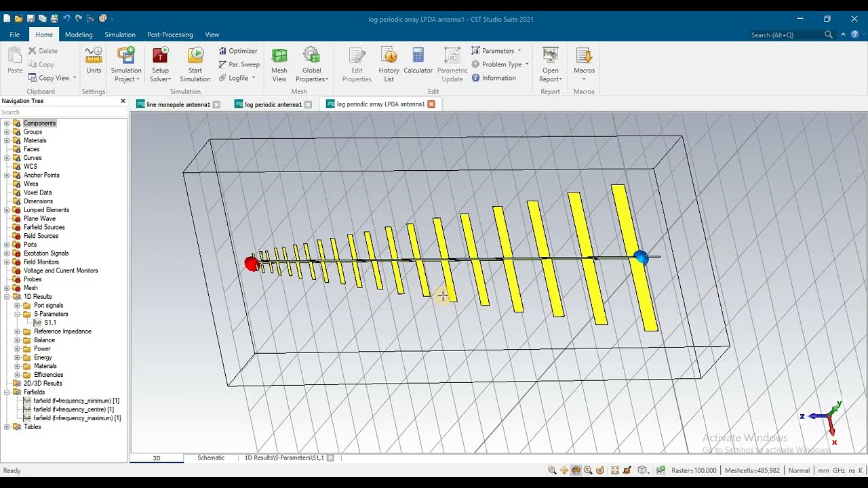The width and height of the screenshot is (868, 488).
Task: Close the log periodic array LPDA antenna1 tab
Action: pos(431,104)
